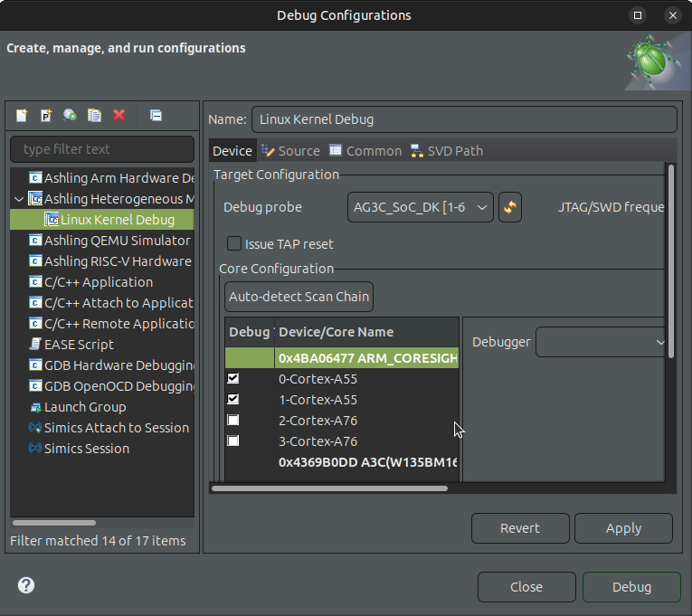The height and width of the screenshot is (616, 692).
Task: Duplicate the selected launch configuration
Action: pyautogui.click(x=94, y=115)
